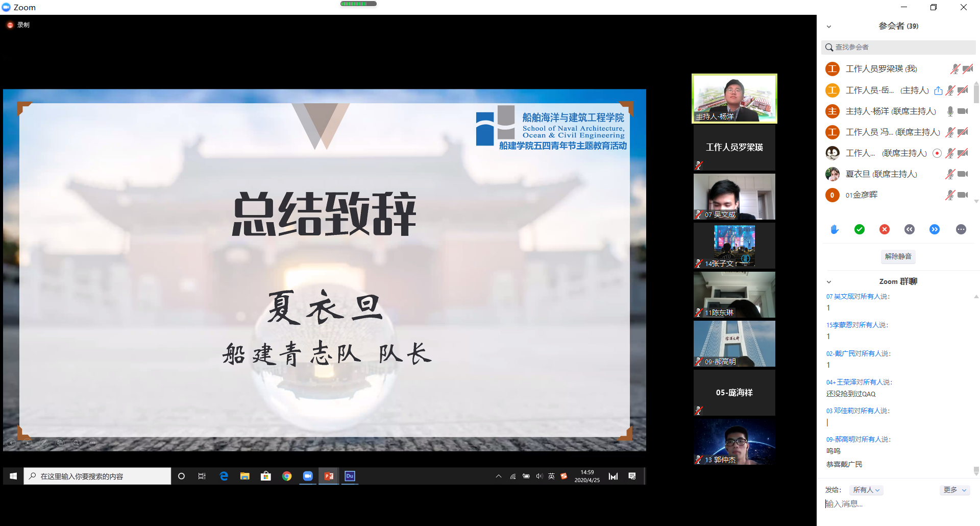Click the green checkmark response icon
The height and width of the screenshot is (526, 980).
coord(860,229)
